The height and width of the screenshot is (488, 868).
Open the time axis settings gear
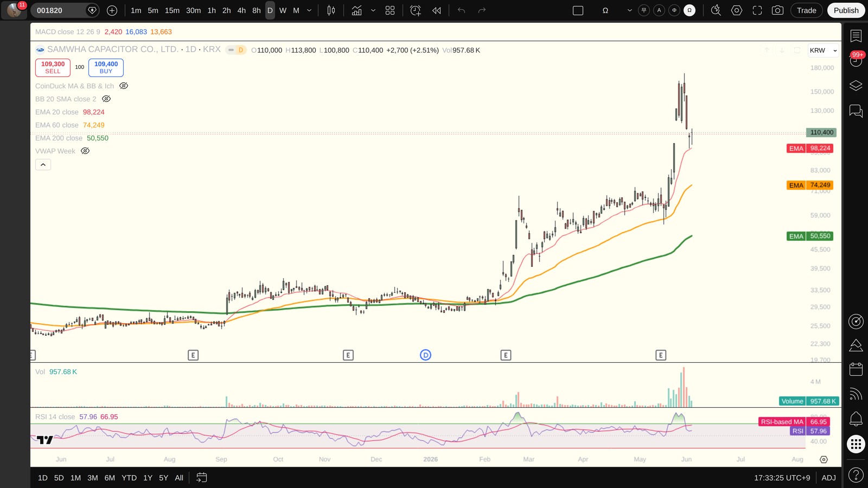(824, 459)
